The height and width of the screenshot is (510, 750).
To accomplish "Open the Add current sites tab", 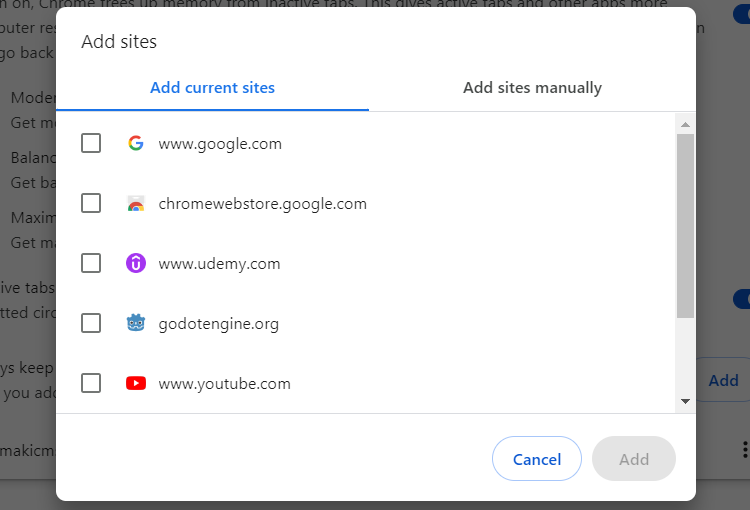I will pos(212,88).
